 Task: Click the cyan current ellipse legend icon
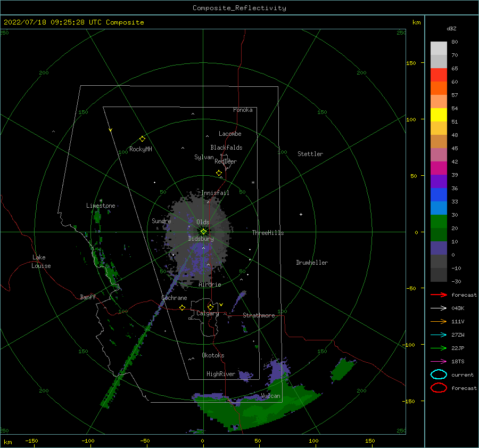[x=439, y=374]
